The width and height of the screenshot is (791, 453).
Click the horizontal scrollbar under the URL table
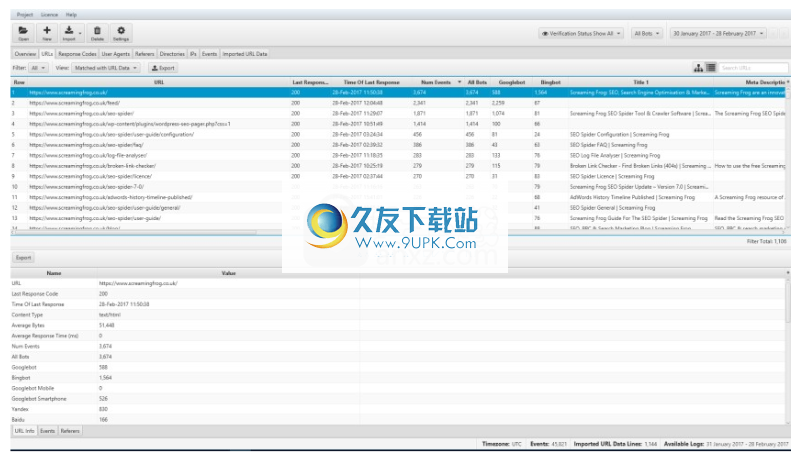[x=134, y=233]
